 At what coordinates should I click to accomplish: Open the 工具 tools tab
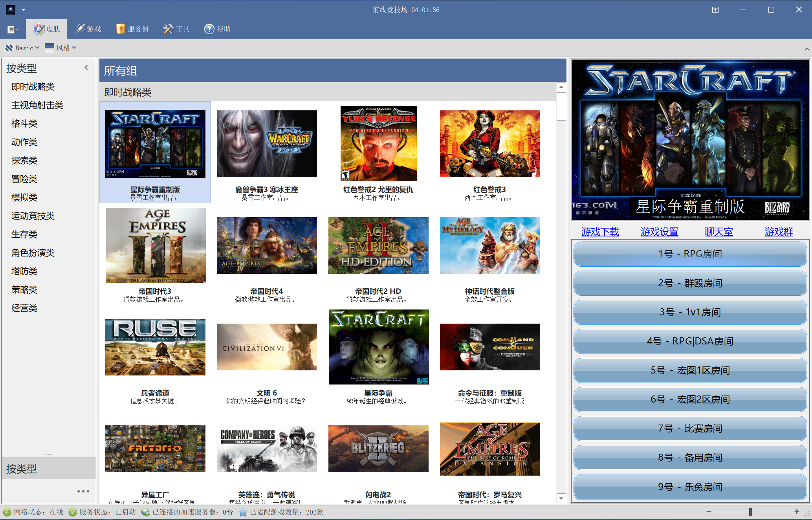coord(176,29)
